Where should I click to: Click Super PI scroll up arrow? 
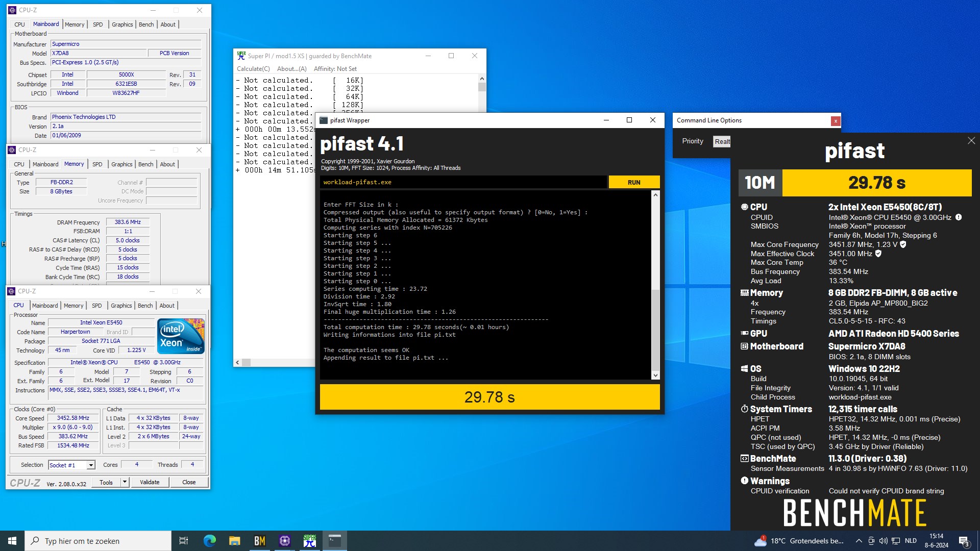481,79
